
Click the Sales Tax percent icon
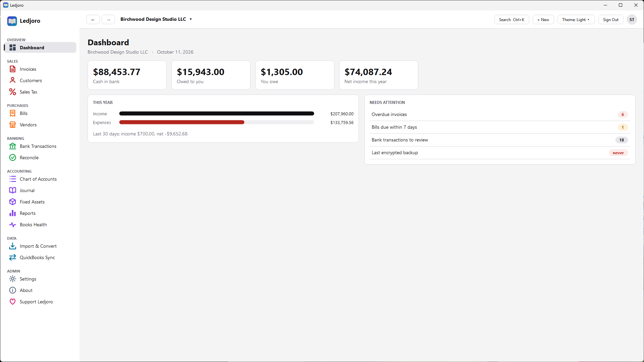coord(12,92)
